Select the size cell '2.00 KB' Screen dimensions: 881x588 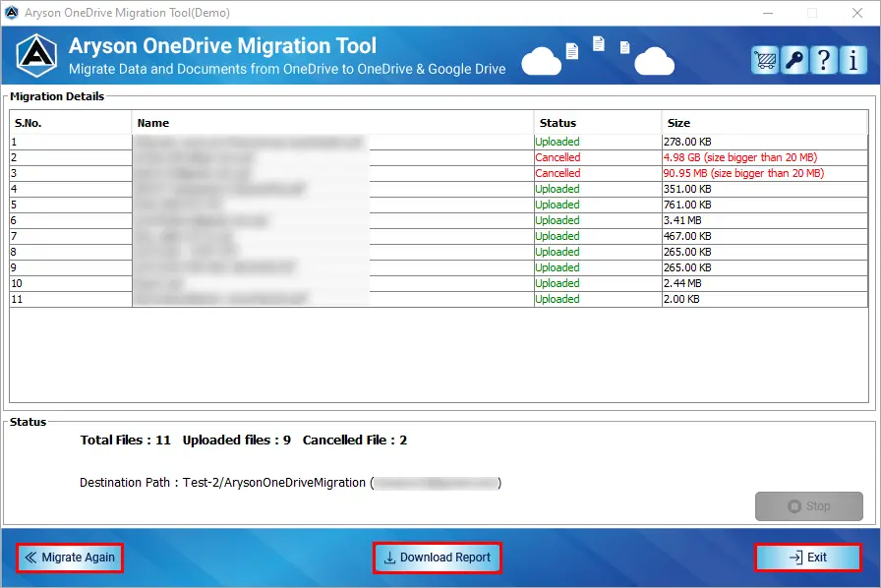pos(765,299)
